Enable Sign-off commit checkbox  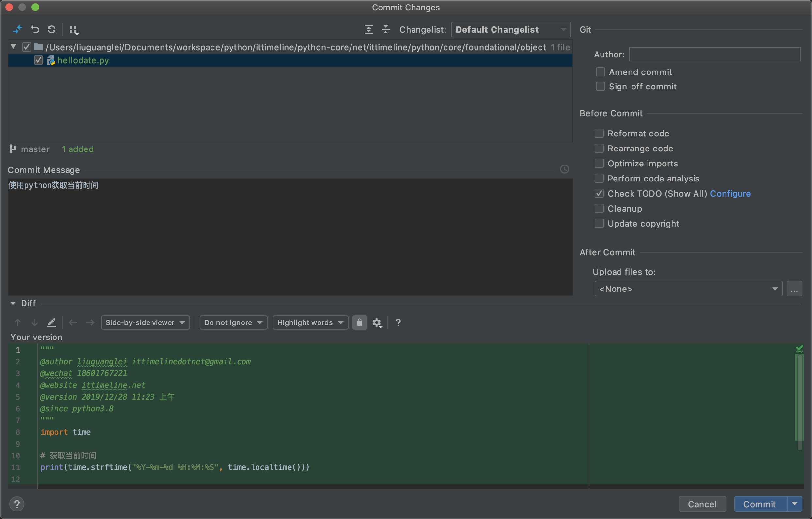click(600, 87)
